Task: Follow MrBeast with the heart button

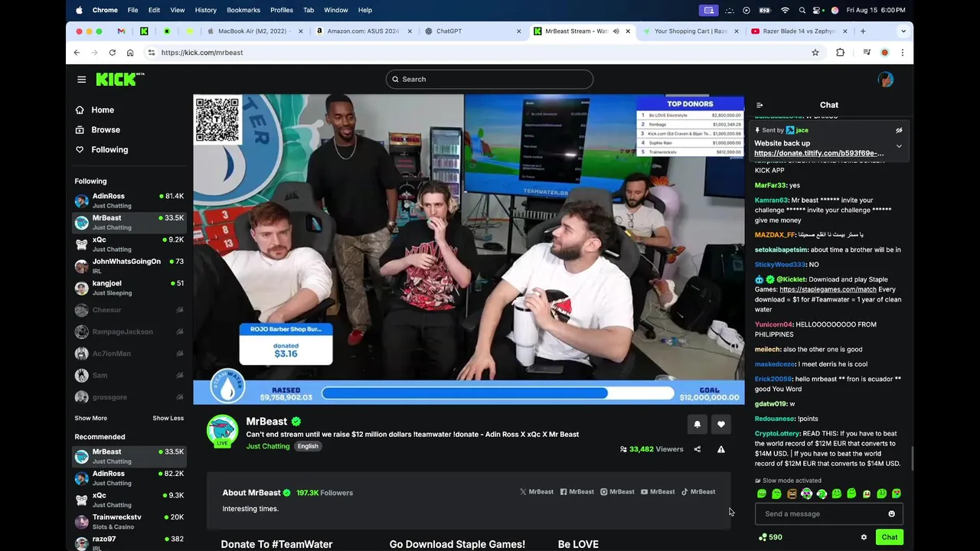Action: [721, 424]
